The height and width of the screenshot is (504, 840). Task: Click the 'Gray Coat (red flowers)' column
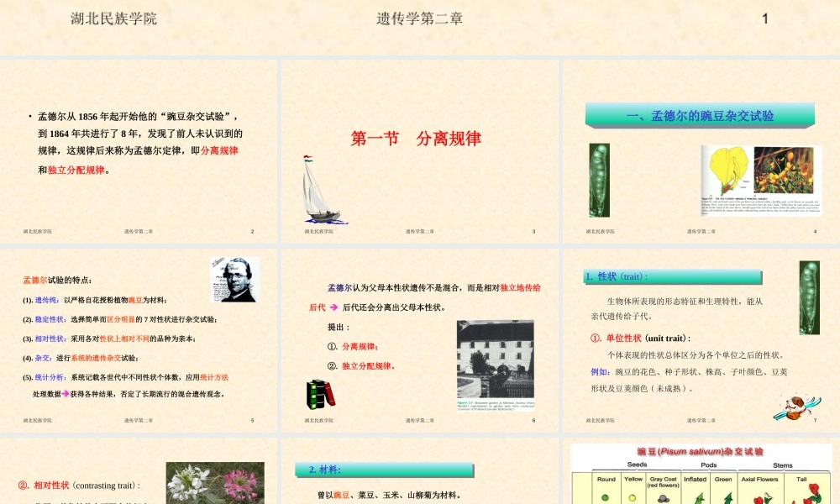(664, 488)
